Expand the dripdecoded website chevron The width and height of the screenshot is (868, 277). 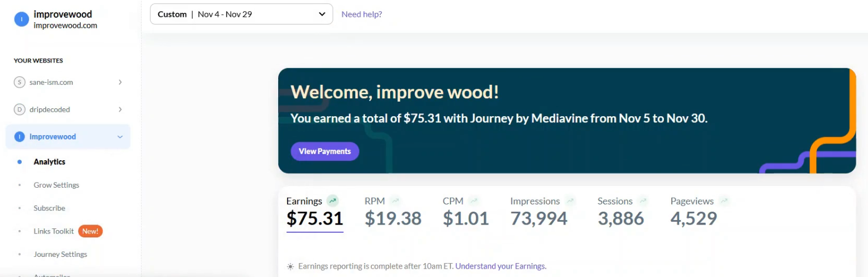pos(120,109)
